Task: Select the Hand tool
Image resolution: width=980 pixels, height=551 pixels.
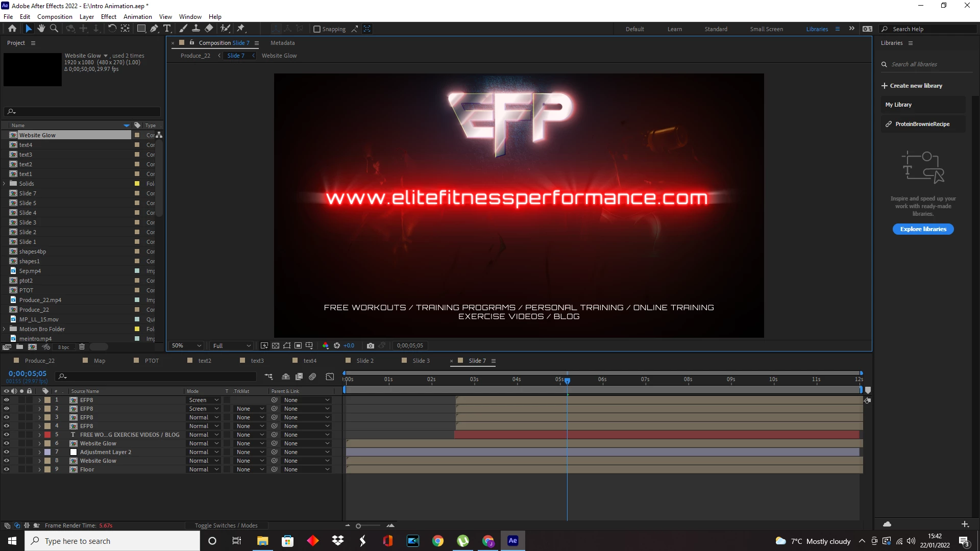Action: pos(41,29)
